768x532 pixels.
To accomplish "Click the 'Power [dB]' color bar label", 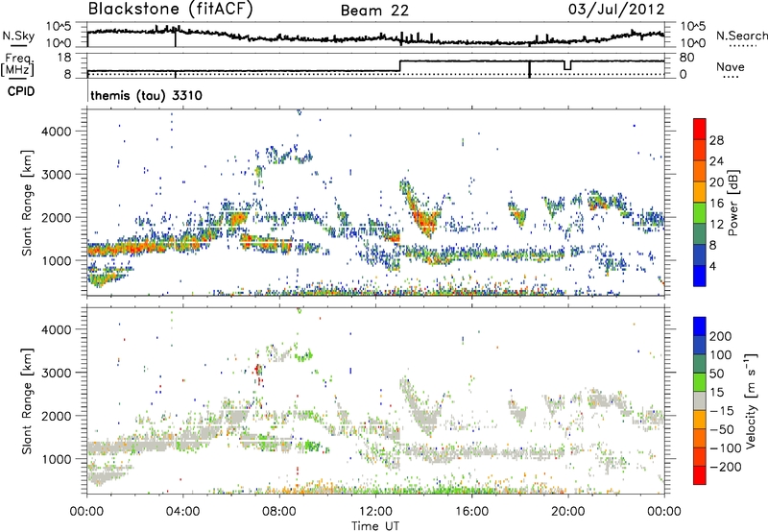I will point(732,203).
